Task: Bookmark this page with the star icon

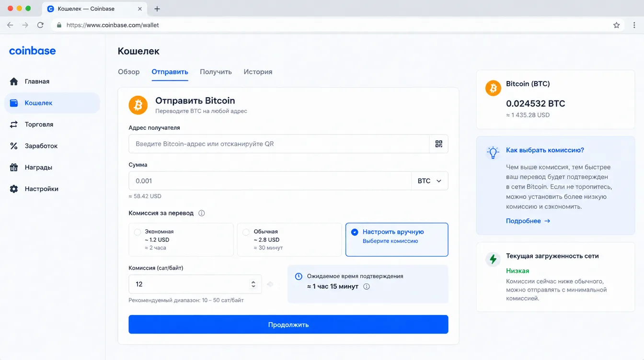Action: [617, 25]
